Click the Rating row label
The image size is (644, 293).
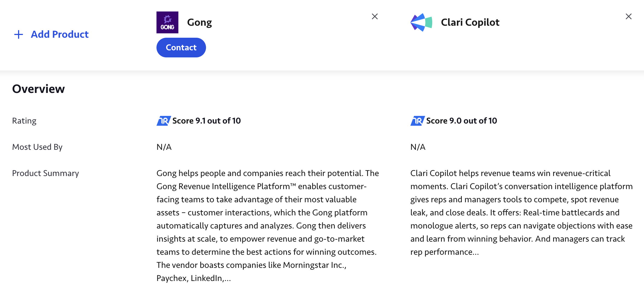(24, 121)
